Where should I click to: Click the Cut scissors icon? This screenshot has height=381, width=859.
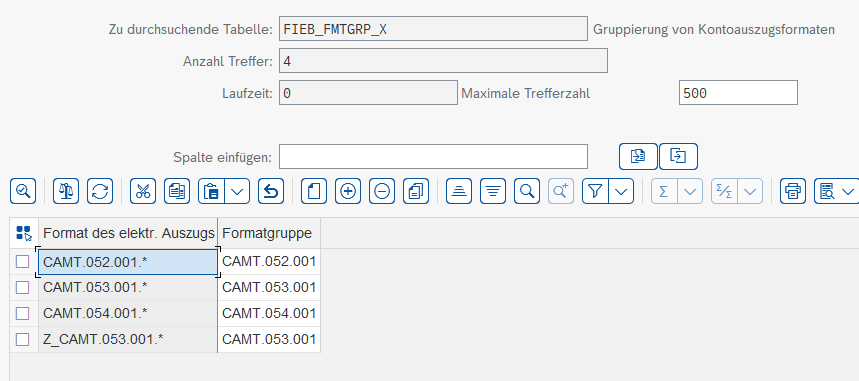[143, 191]
